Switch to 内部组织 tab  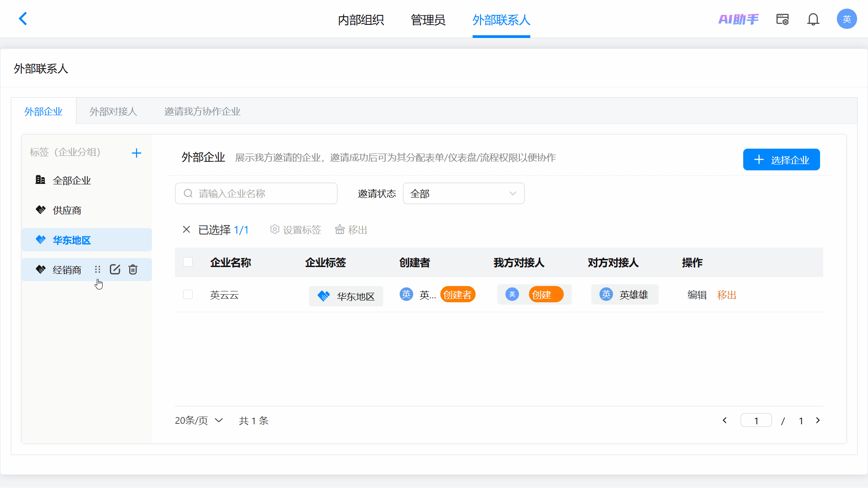[361, 20]
